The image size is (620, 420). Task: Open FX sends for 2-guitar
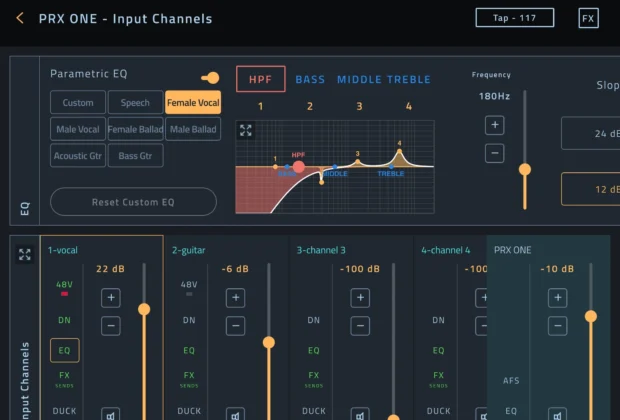[189, 378]
